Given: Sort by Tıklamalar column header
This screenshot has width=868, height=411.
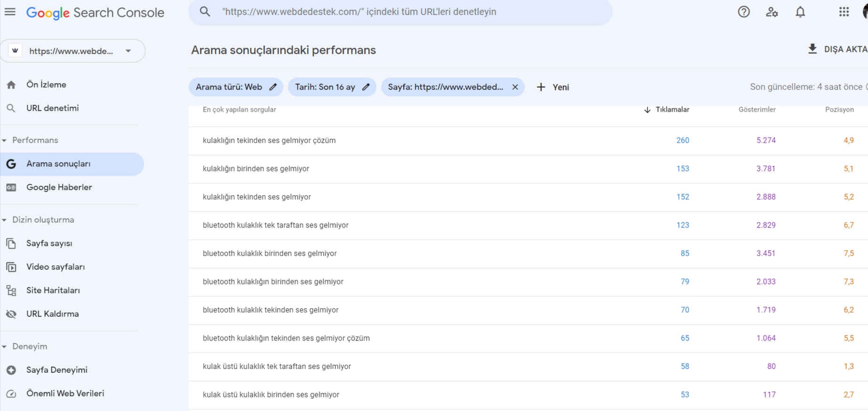Looking at the screenshot, I should click(x=672, y=110).
